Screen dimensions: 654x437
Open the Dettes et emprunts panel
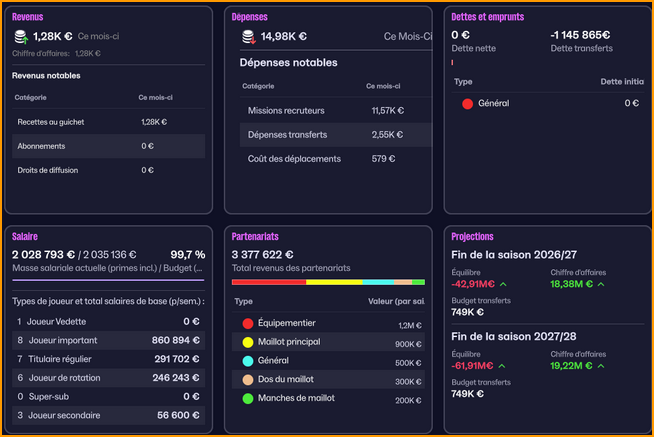[x=487, y=17]
